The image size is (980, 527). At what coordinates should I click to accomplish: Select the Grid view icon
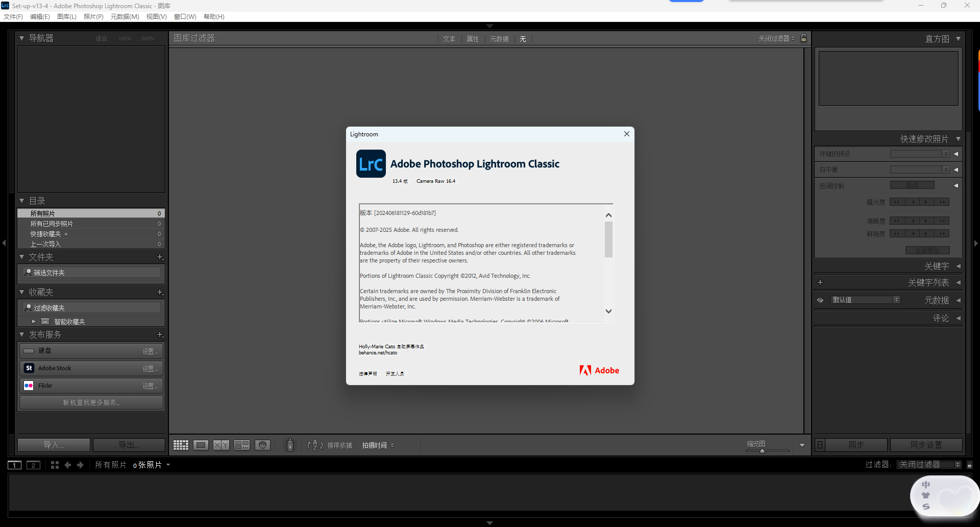click(180, 445)
